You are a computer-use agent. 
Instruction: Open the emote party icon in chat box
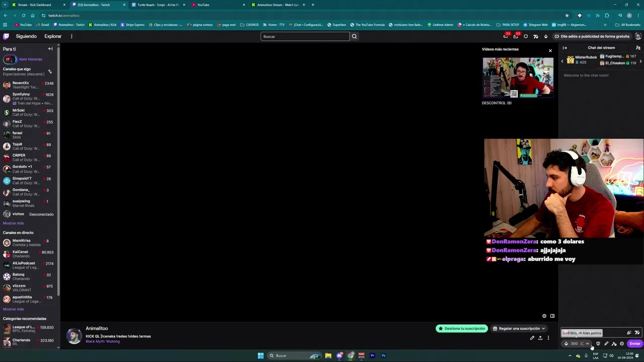(629, 332)
